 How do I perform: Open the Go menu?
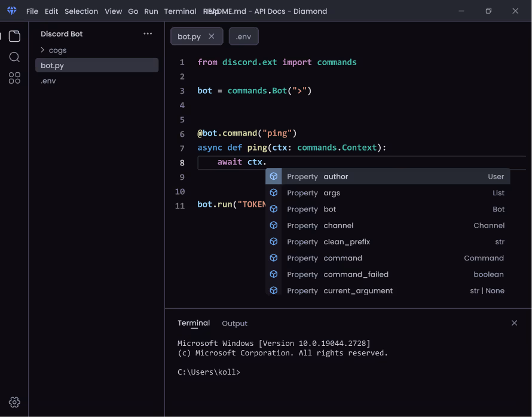tap(133, 11)
